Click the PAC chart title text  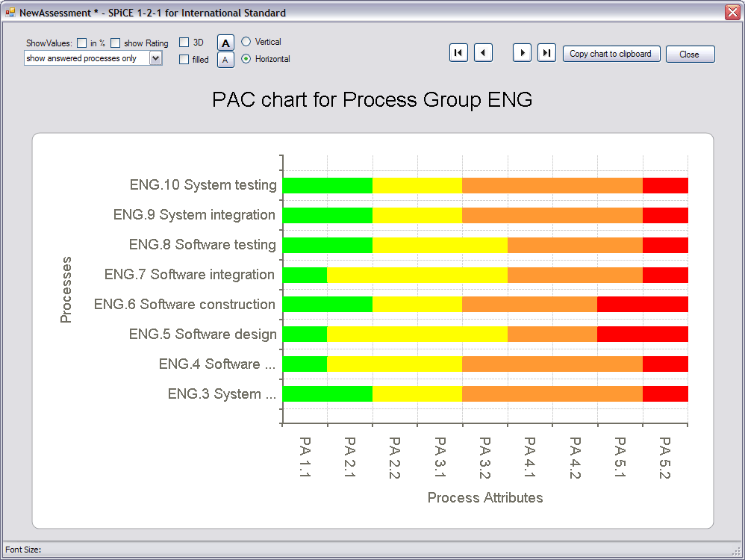pos(372,100)
